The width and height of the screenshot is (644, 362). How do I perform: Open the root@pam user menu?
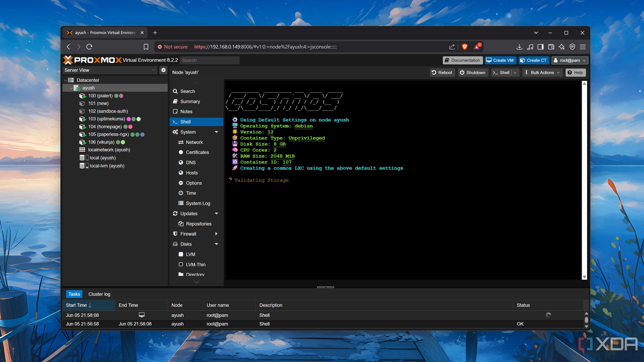[x=570, y=60]
